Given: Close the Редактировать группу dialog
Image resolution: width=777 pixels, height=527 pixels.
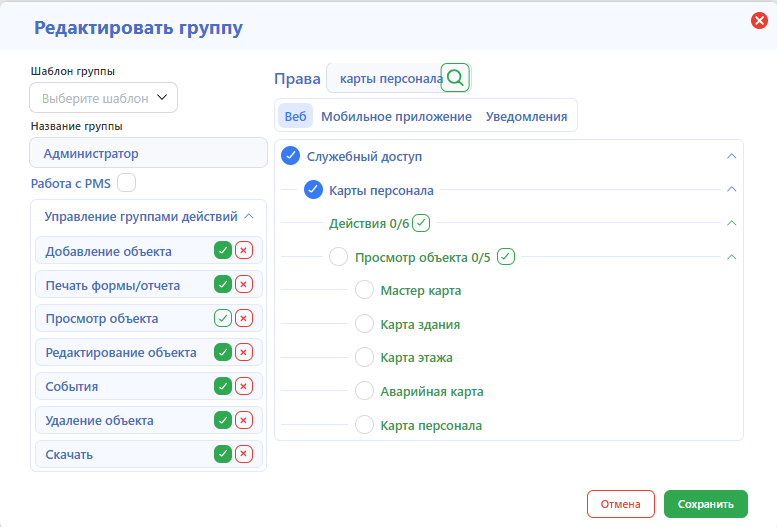Looking at the screenshot, I should point(759,21).
